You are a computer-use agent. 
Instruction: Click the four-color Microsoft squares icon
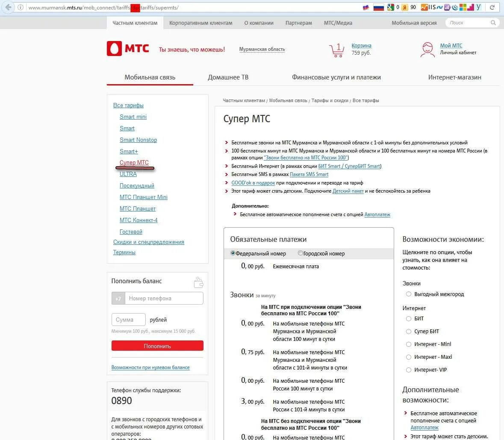coord(463,7)
